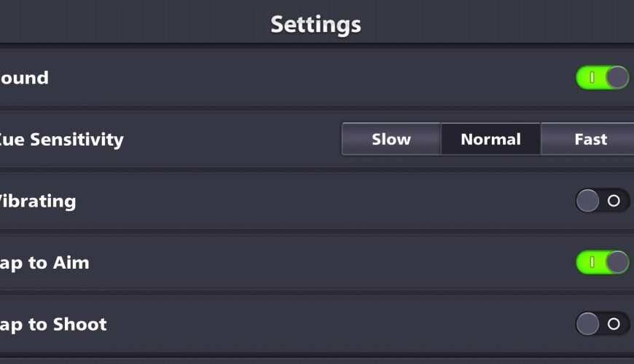Image resolution: width=634 pixels, height=364 pixels.
Task: Turn off the Sound toggle
Action: pyautogui.click(x=602, y=77)
